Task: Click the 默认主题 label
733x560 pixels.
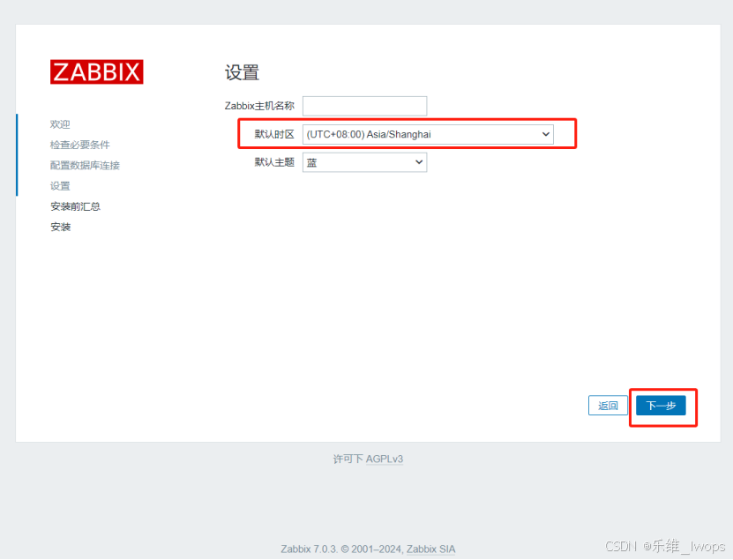Action: (x=274, y=162)
